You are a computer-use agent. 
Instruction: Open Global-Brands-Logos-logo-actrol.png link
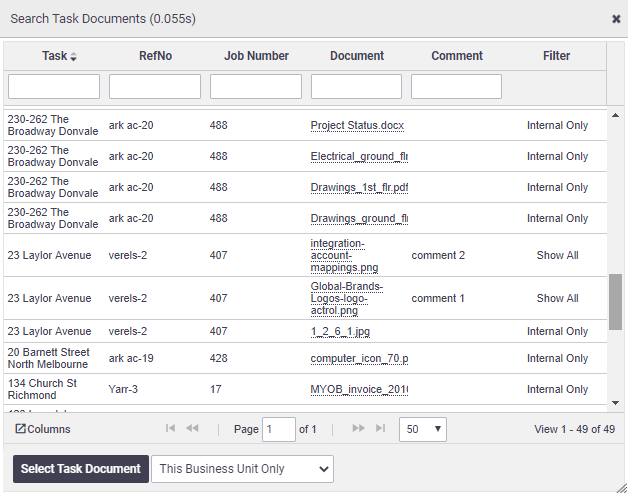tap(347, 298)
